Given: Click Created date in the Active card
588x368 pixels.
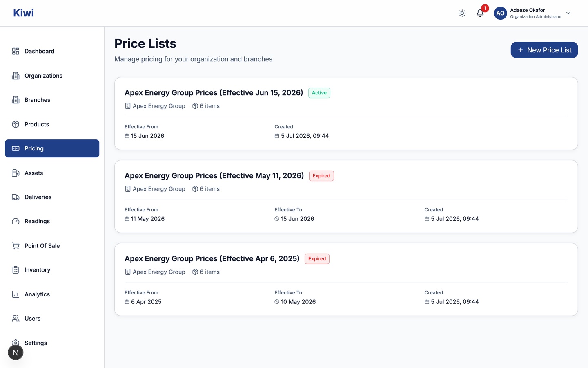Looking at the screenshot, I should [x=305, y=136].
